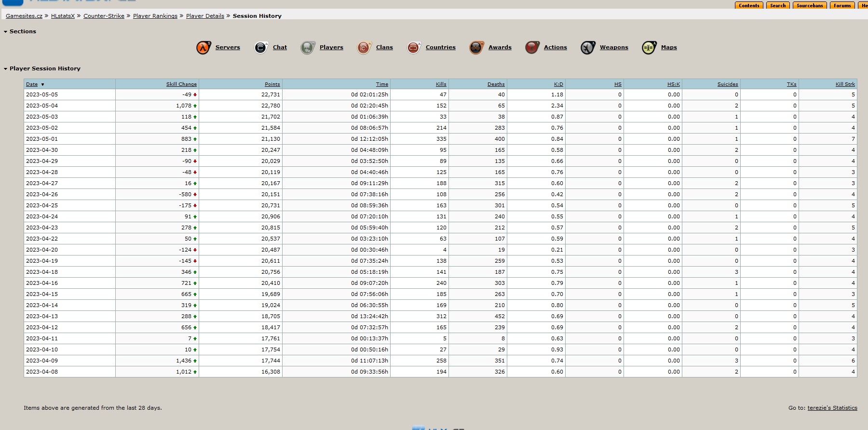Collapse the Player Session History panel
Viewport: 868px width, 430px height.
[x=6, y=69]
